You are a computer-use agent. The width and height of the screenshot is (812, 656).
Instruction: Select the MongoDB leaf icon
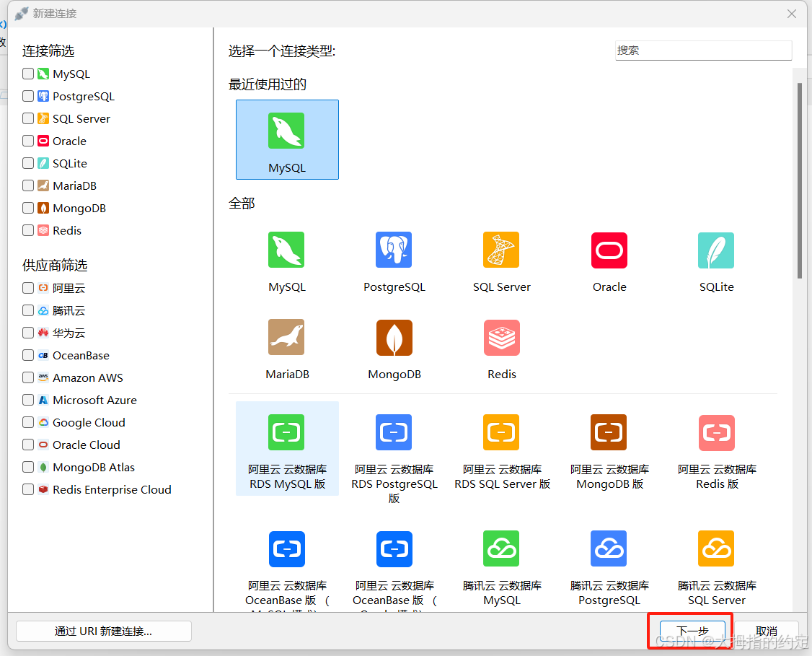point(394,337)
